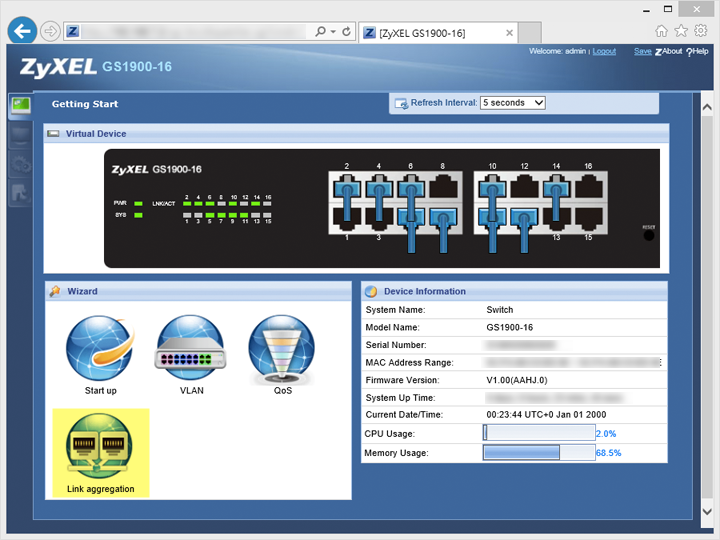Click the Save link
Screen dimensions: 720x540
(643, 51)
